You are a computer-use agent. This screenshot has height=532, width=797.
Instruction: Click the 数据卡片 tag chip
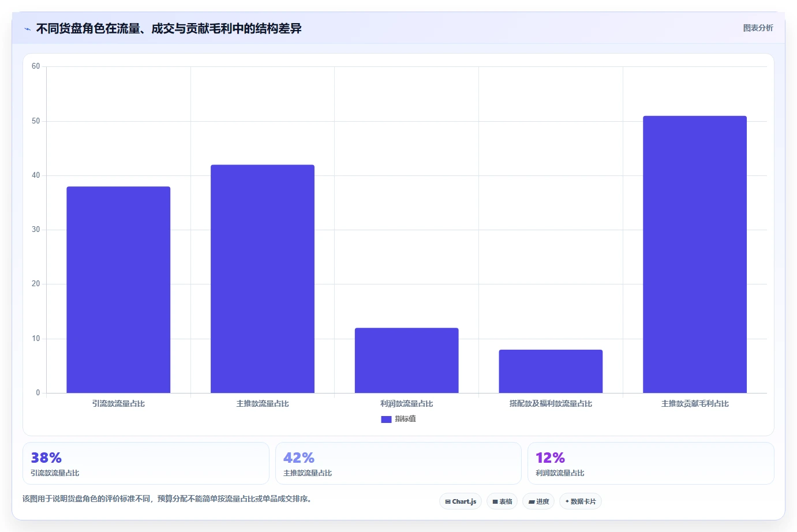click(581, 501)
